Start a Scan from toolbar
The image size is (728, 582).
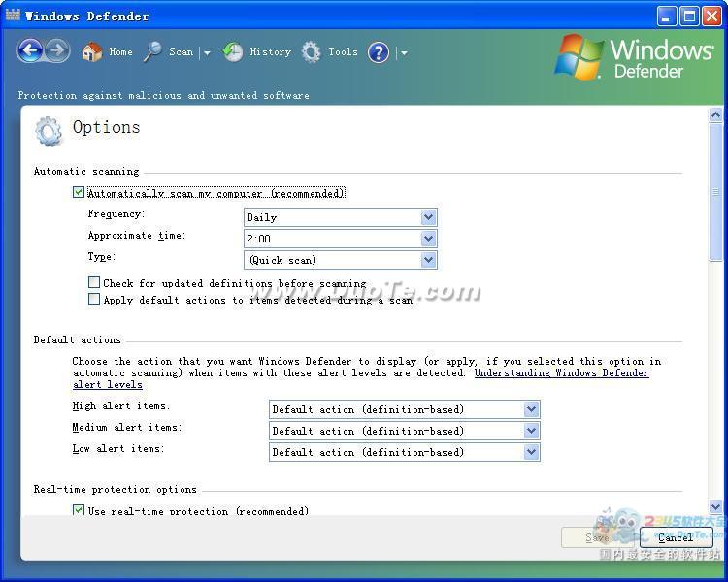(x=181, y=51)
